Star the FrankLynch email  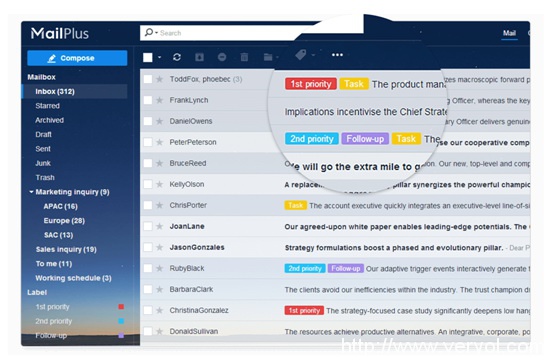click(x=159, y=100)
